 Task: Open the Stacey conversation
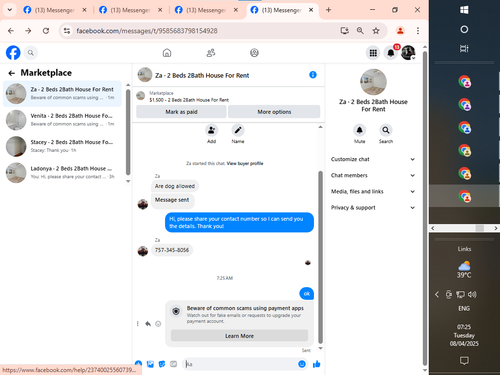pos(62,146)
